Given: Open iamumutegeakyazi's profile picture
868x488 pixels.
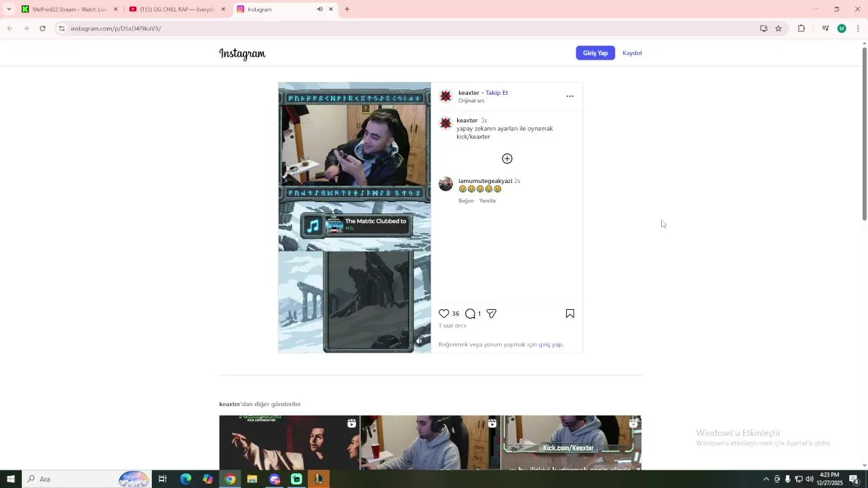Looking at the screenshot, I should tap(446, 184).
